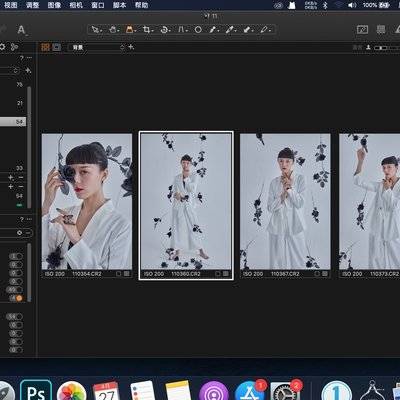Viewport: 400px width, 400px height.
Task: Add a new layer with plus icon
Action: (131, 47)
